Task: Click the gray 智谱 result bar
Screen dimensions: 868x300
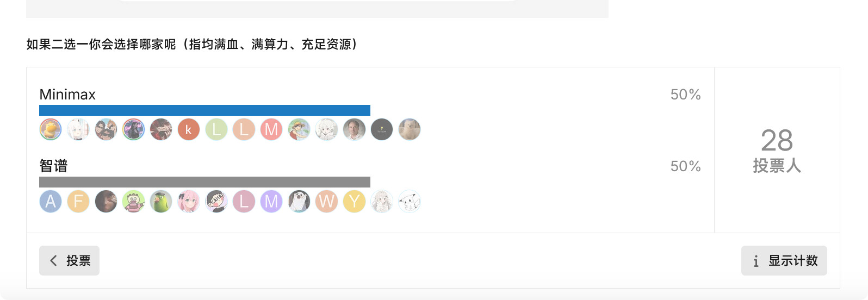Action: pyautogui.click(x=204, y=182)
